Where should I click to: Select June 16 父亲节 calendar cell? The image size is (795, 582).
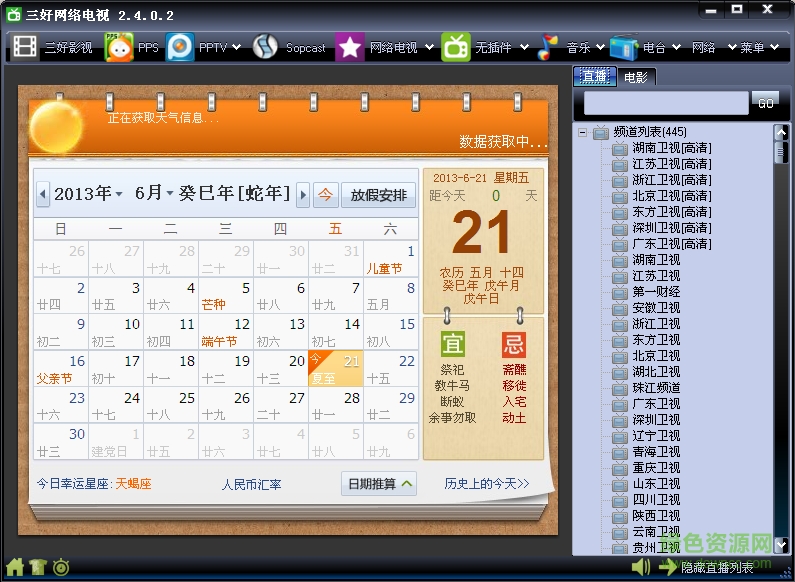(x=61, y=369)
